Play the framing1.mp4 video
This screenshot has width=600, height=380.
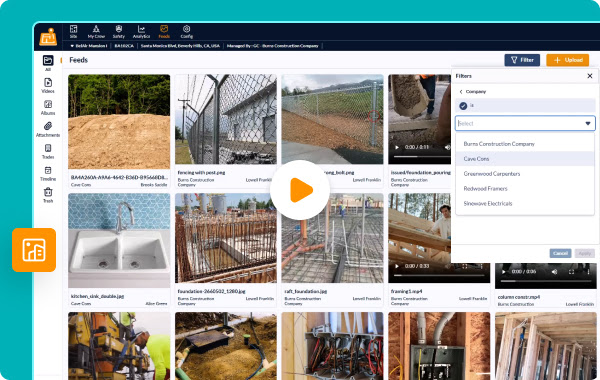(x=397, y=266)
